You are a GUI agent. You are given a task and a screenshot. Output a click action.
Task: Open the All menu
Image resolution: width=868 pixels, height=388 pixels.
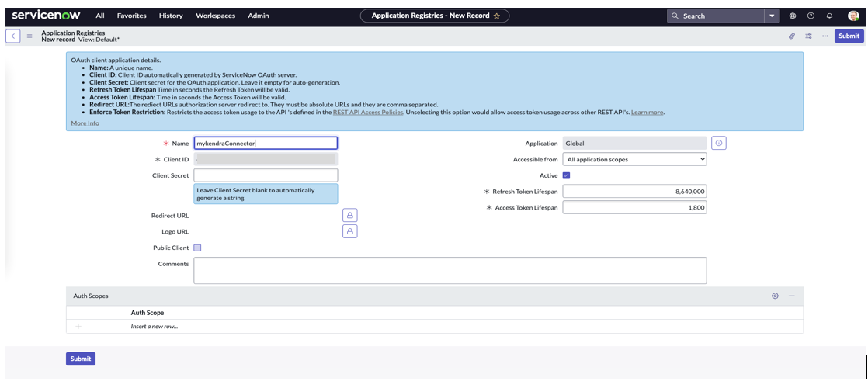pos(100,16)
